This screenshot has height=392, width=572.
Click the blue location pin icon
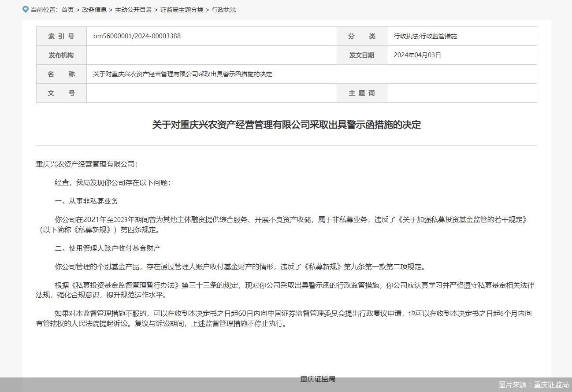25,9
